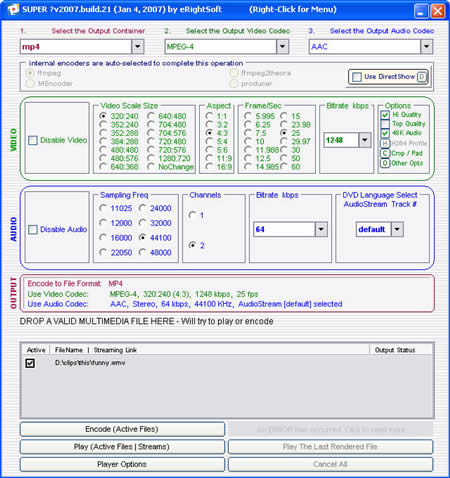Viewport: 450px width, 478px height.
Task: Select 1 audio channel
Action: 192,215
